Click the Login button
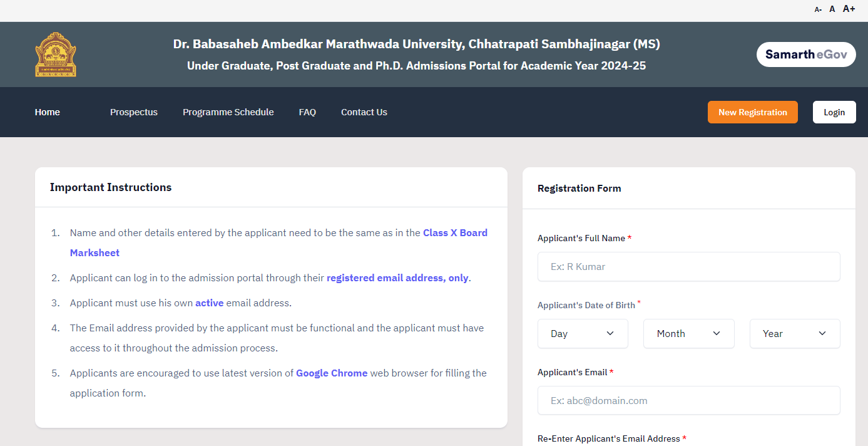This screenshot has height=446, width=868. pyautogui.click(x=834, y=111)
